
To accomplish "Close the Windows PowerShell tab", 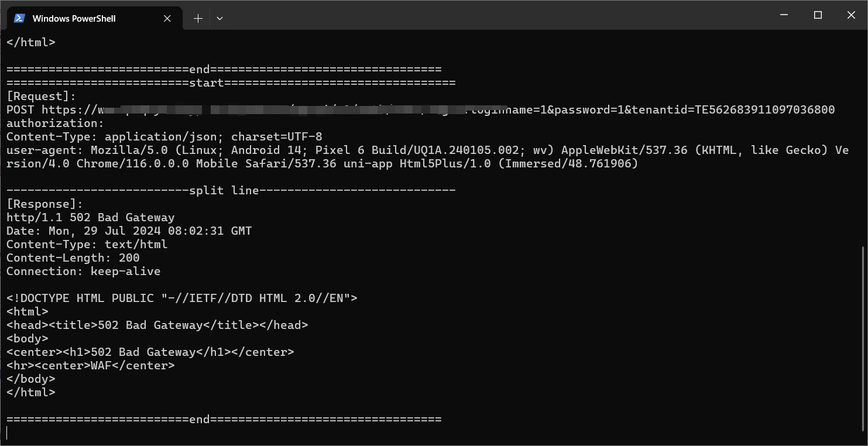I will [x=167, y=18].
